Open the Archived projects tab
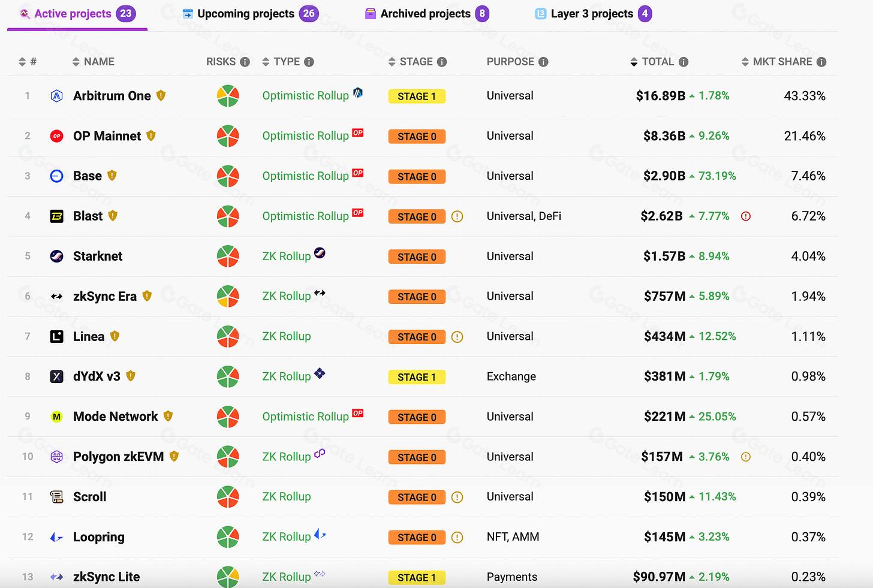The width and height of the screenshot is (873, 588). (427, 14)
